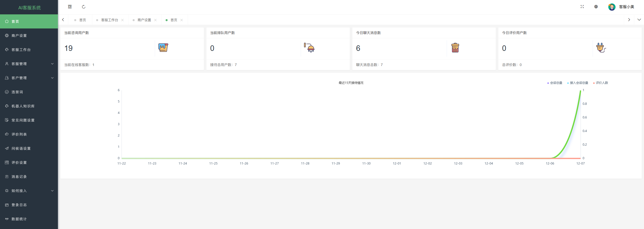Click the 首页 home icon in sidebar
This screenshot has height=229, width=644.
click(7, 21)
